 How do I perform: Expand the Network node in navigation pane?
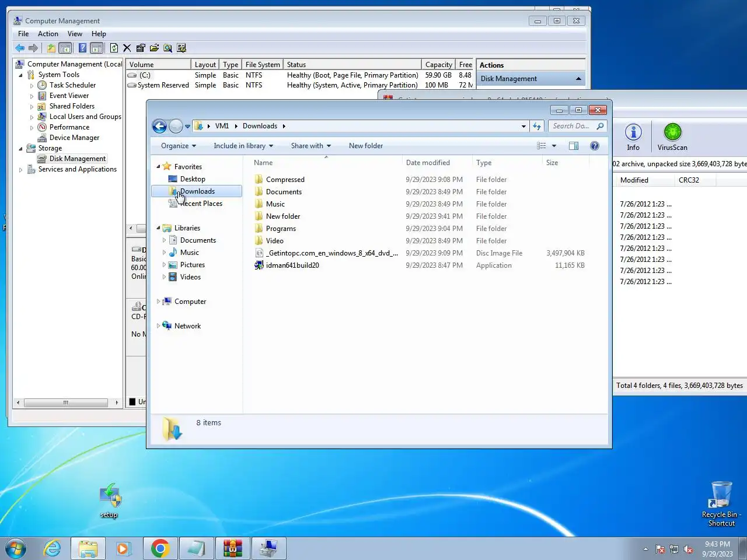coord(158,326)
